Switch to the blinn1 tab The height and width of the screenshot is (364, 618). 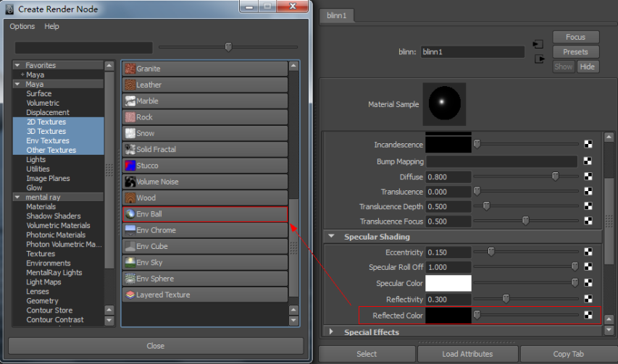[x=337, y=15]
